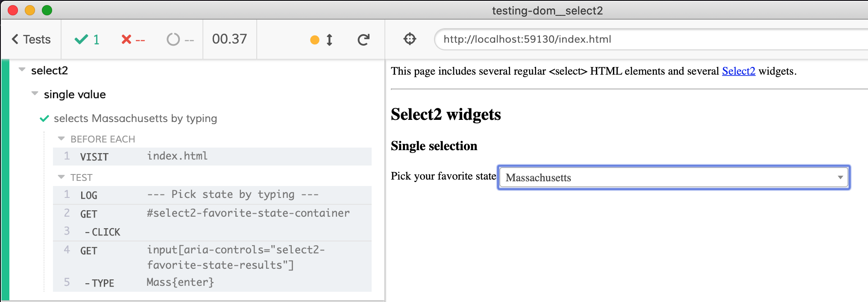
Task: Click the pending tests circle icon
Action: [x=173, y=40]
